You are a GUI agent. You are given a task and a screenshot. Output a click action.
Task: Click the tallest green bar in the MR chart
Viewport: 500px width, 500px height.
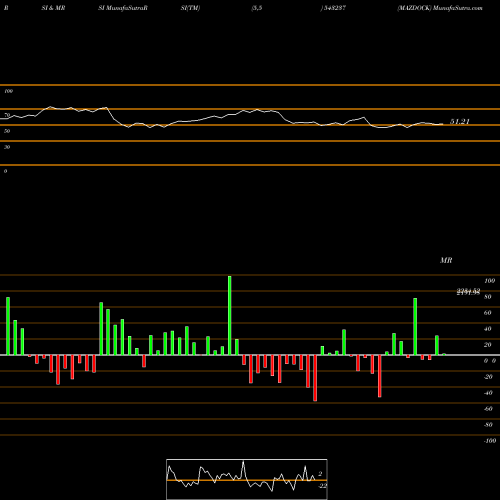coord(230,315)
